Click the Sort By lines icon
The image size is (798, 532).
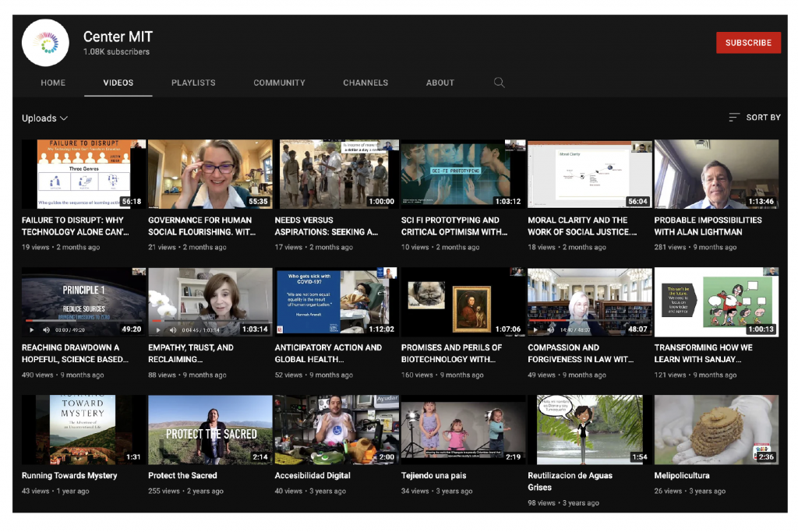coord(733,118)
